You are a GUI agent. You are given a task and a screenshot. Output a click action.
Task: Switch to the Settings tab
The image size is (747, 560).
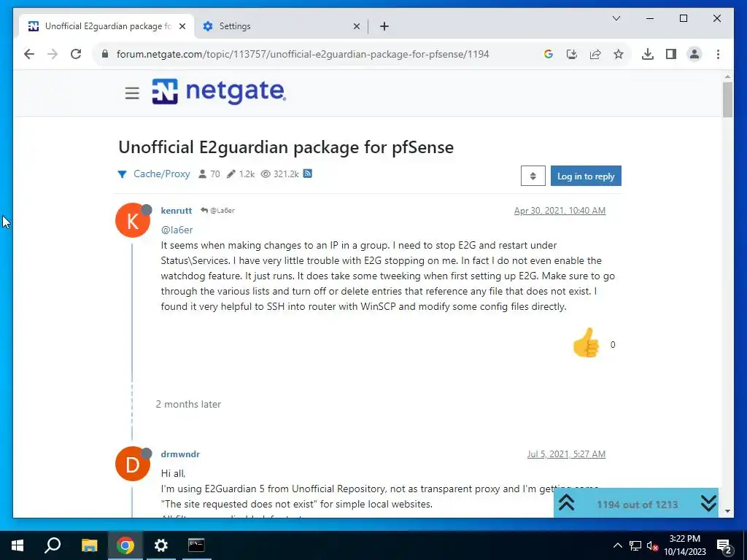pos(281,26)
